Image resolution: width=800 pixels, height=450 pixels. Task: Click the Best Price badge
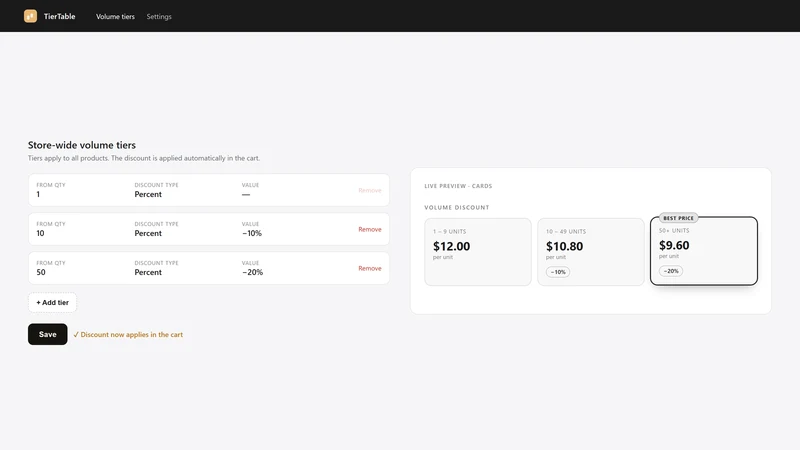[679, 218]
